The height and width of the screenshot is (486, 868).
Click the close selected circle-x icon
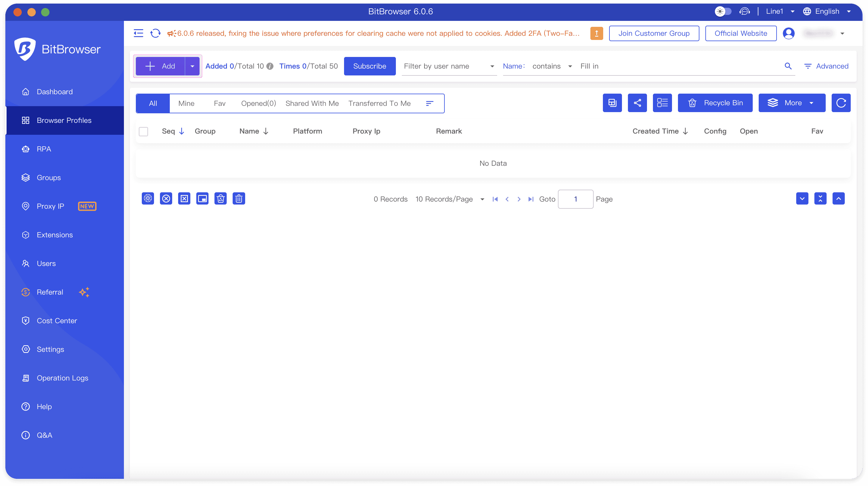coord(166,199)
